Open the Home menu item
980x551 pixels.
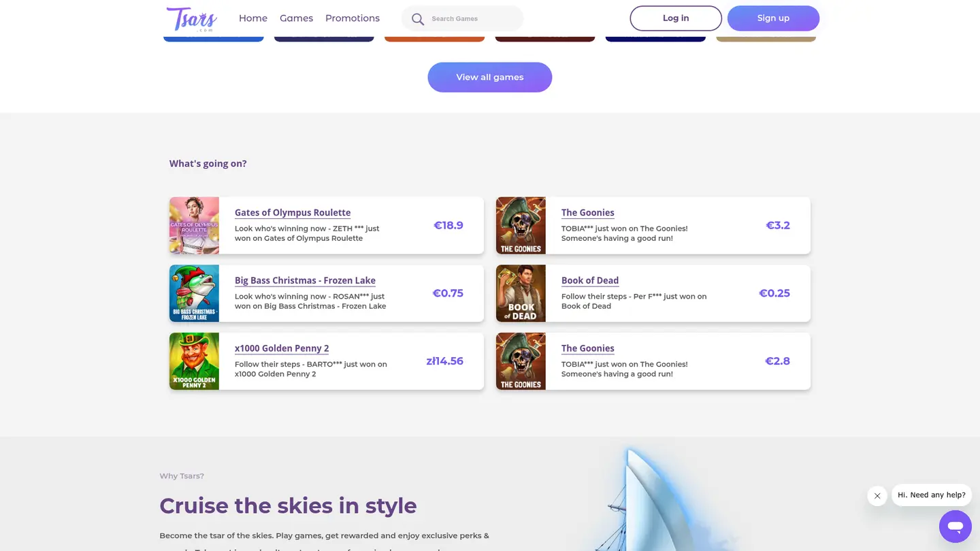253,18
